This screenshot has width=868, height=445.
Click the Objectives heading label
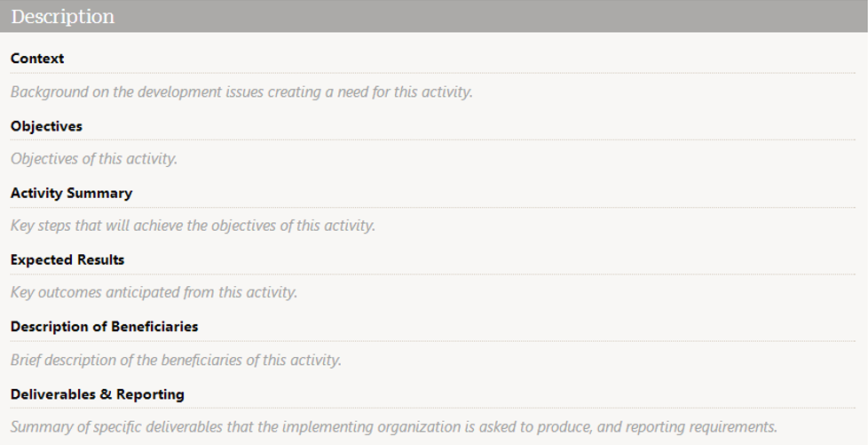click(x=46, y=126)
